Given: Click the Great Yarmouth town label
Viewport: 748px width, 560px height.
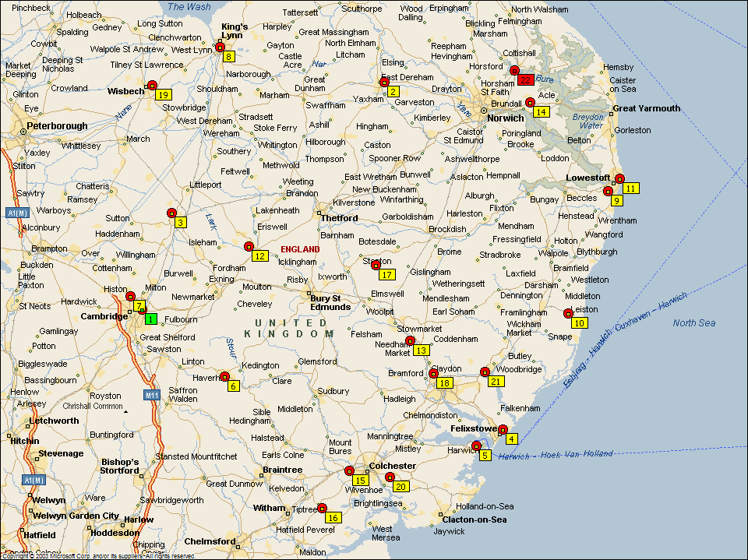Looking at the screenshot, I should point(646,108).
